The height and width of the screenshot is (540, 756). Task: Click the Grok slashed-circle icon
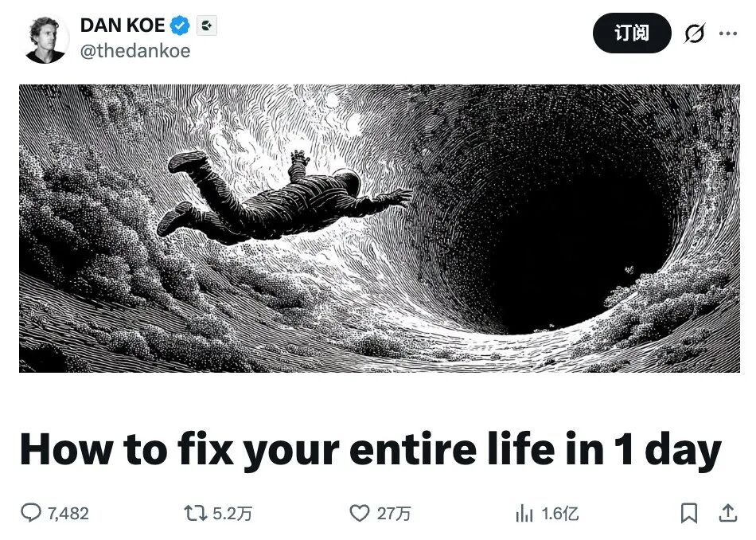pos(695,33)
